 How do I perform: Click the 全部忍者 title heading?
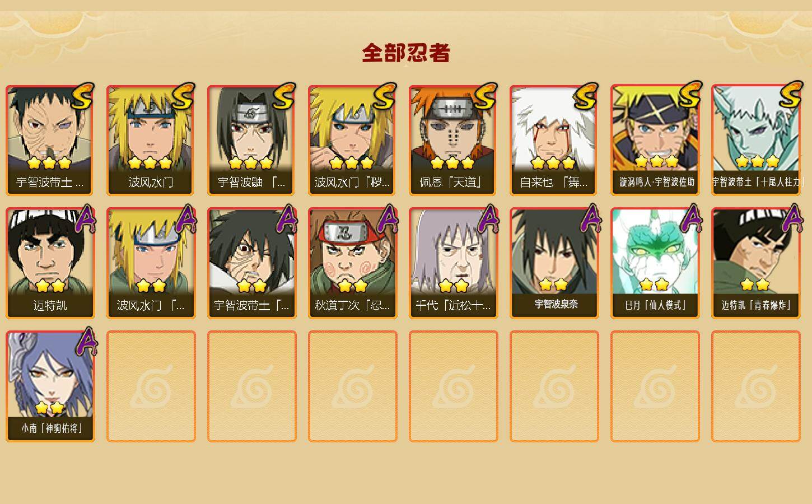406,53
